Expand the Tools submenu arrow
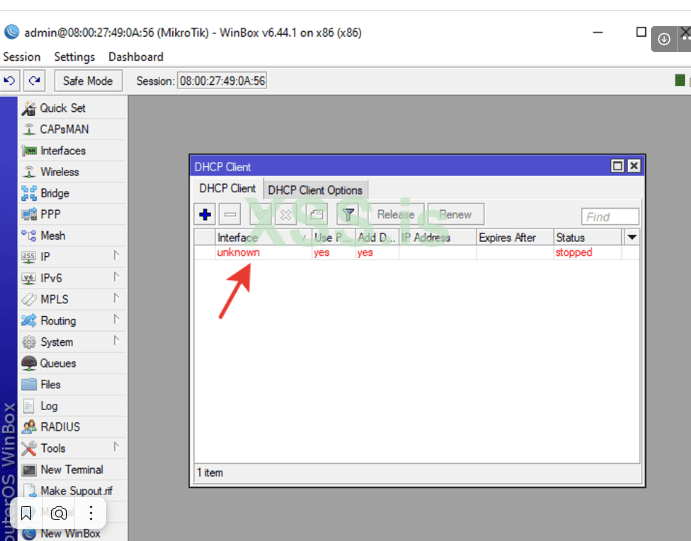Viewport: 691px width, 541px height. 116,447
